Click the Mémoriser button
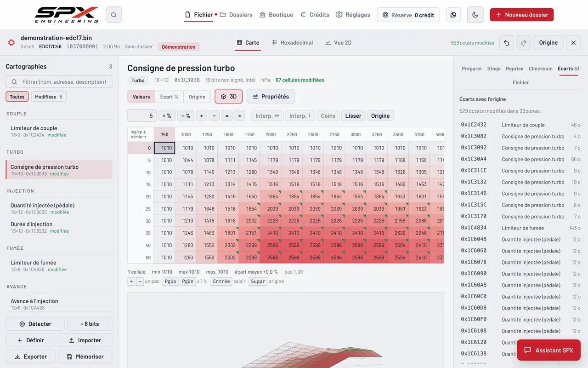Image resolution: width=588 pixels, height=368 pixels. tap(85, 356)
